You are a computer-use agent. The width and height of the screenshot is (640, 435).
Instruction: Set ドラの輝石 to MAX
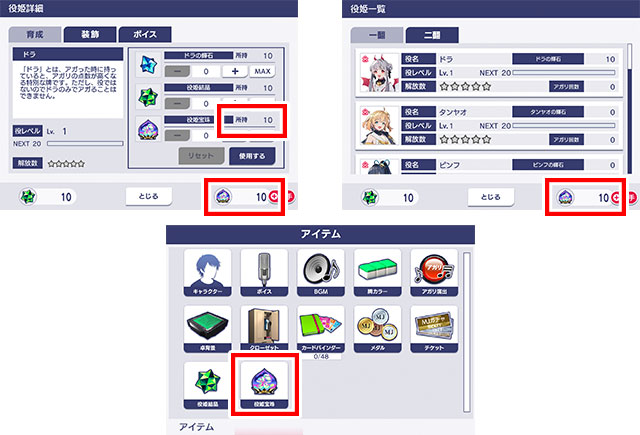[x=262, y=71]
